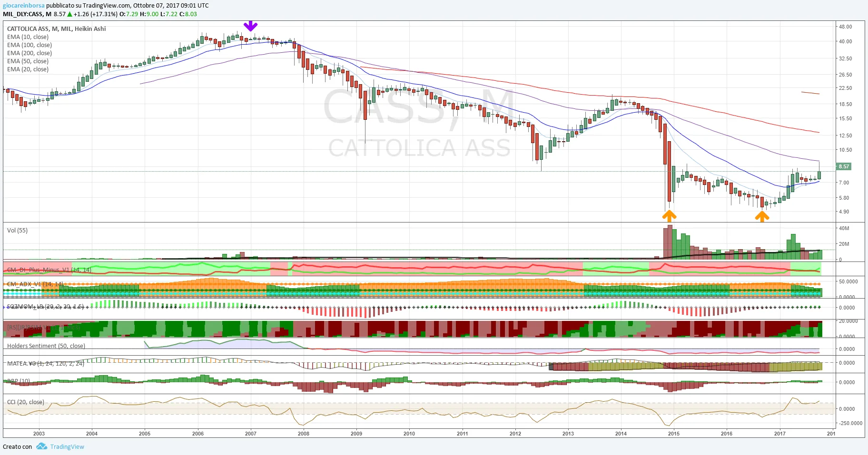Click the 'Ottobre 07, 2017 09:01 UTC' publish date
This screenshot has width=868, height=455.
pyautogui.click(x=171, y=6)
